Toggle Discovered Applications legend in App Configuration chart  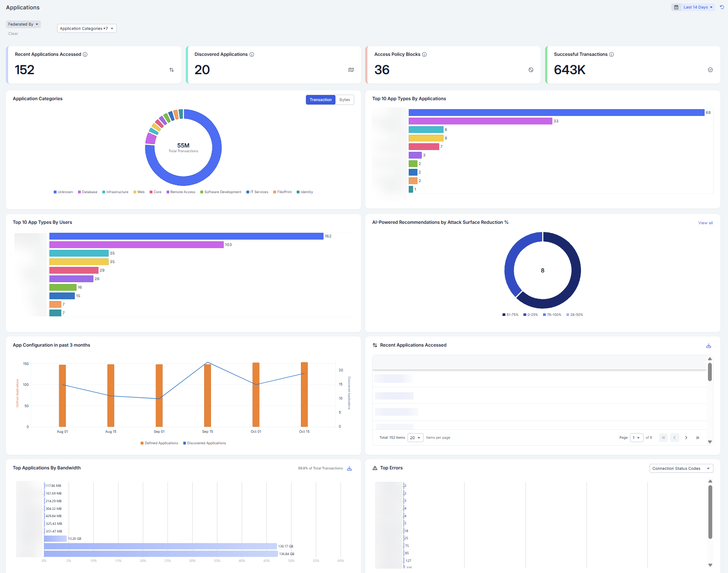click(205, 443)
